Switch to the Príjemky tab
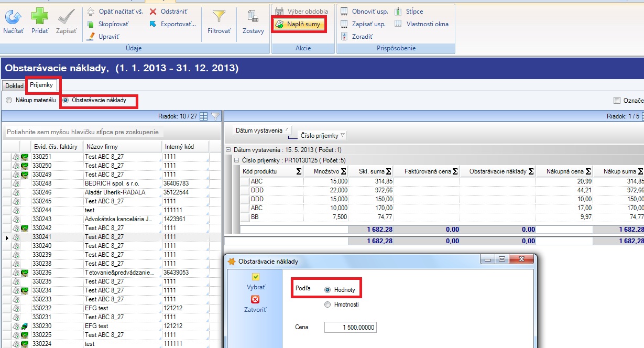The height and width of the screenshot is (348, 644). 41,84
